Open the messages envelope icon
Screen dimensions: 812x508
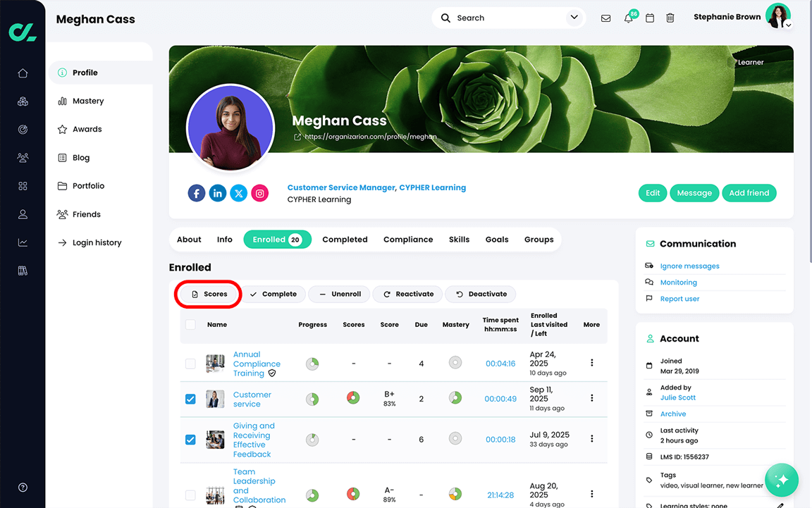tap(605, 18)
